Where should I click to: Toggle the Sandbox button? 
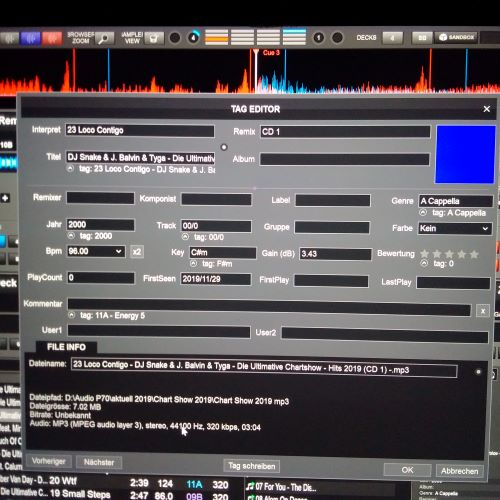(457, 37)
